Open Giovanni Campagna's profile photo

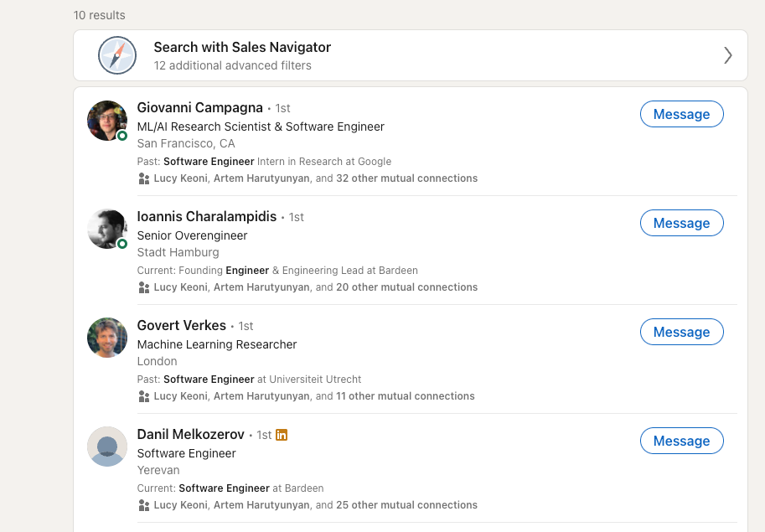pyautogui.click(x=107, y=121)
